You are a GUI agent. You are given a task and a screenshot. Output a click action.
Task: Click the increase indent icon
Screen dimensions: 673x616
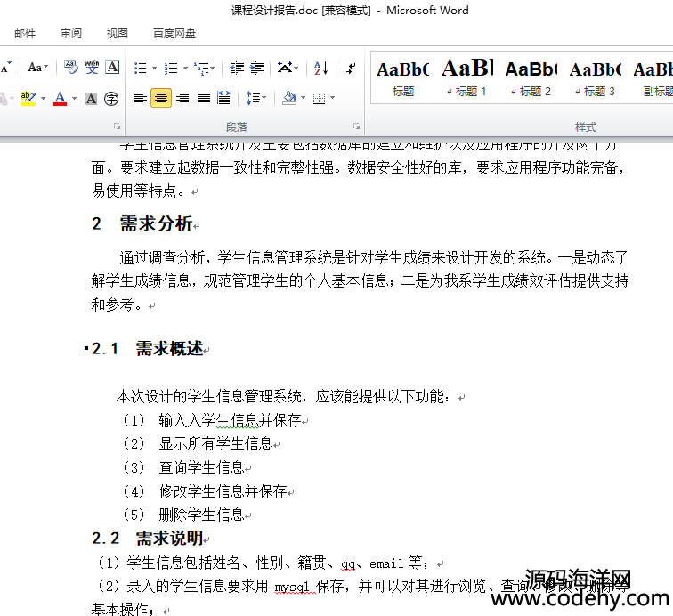click(256, 68)
